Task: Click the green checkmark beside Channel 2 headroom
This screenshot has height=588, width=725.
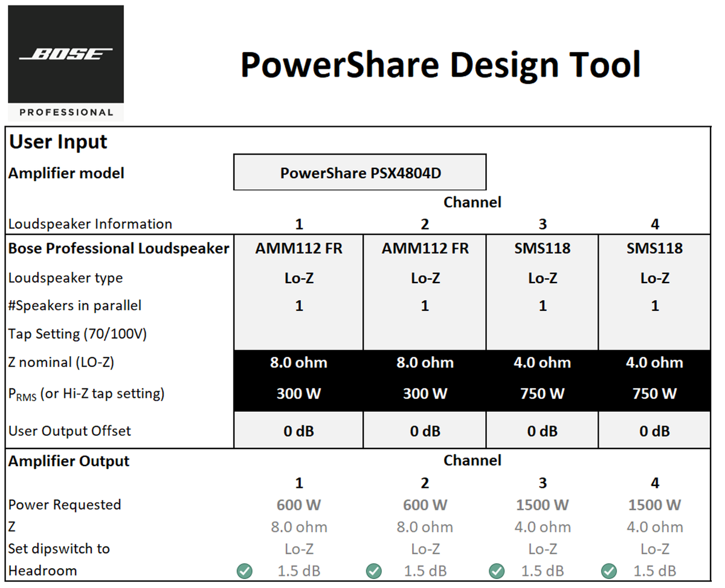Action: (373, 570)
